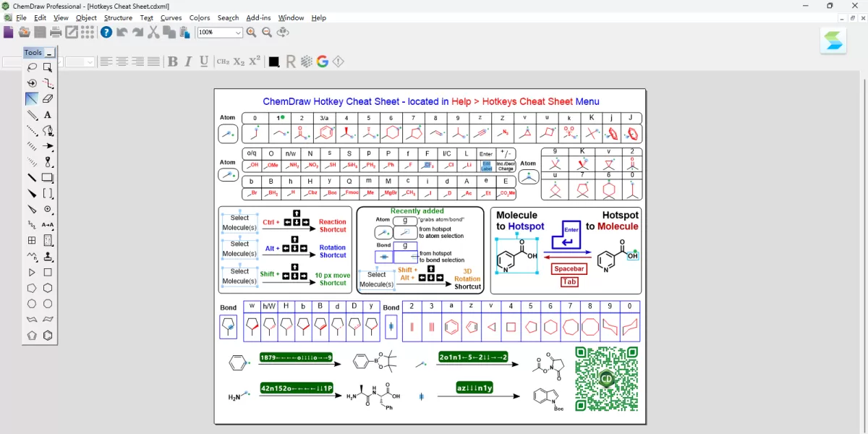Select the Table tool
This screenshot has height=434, width=868.
coord(32,241)
